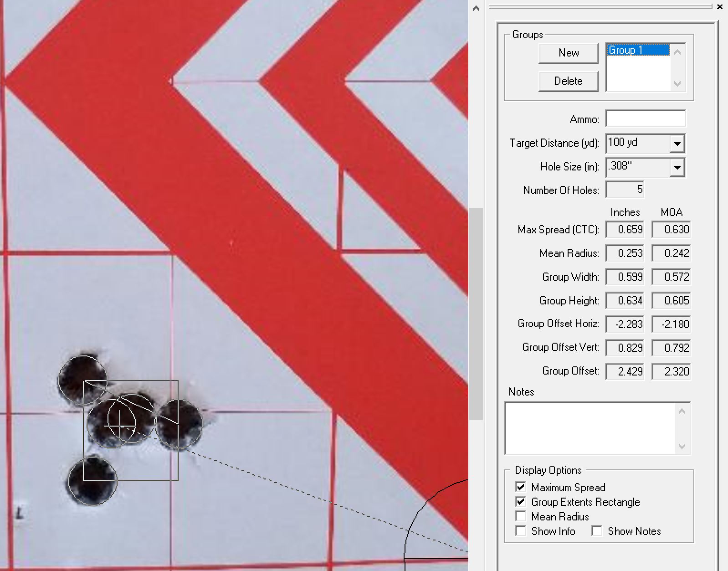The height and width of the screenshot is (571, 728).
Task: Click the Group Height inches value 0.634
Action: click(x=625, y=300)
